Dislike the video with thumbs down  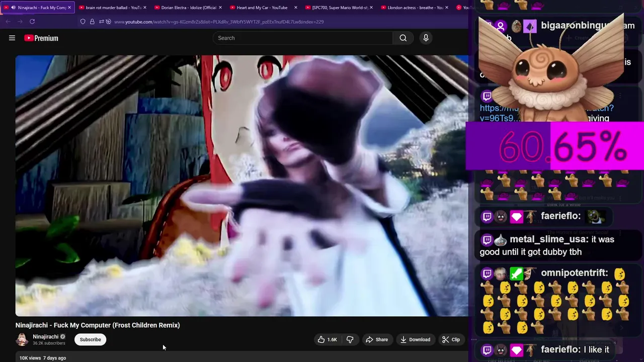tap(350, 339)
